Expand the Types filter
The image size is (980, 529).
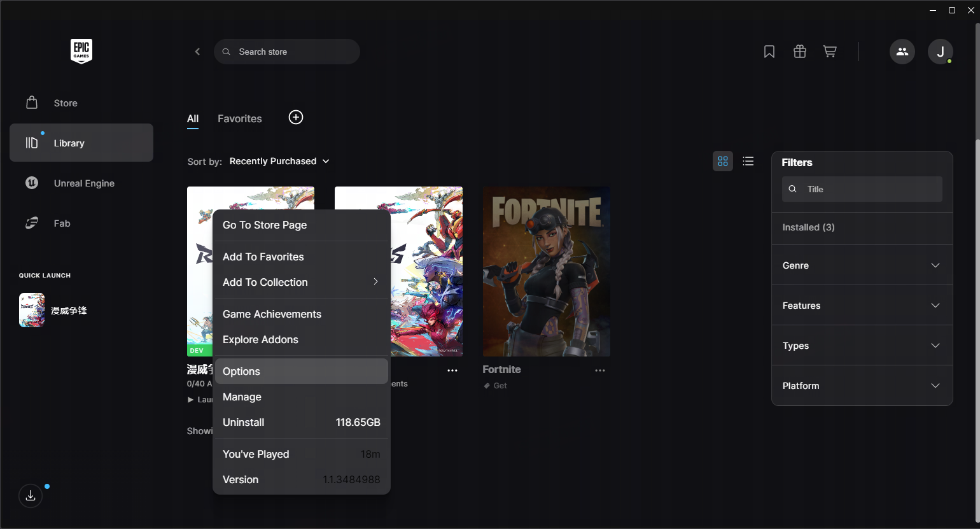pos(862,346)
